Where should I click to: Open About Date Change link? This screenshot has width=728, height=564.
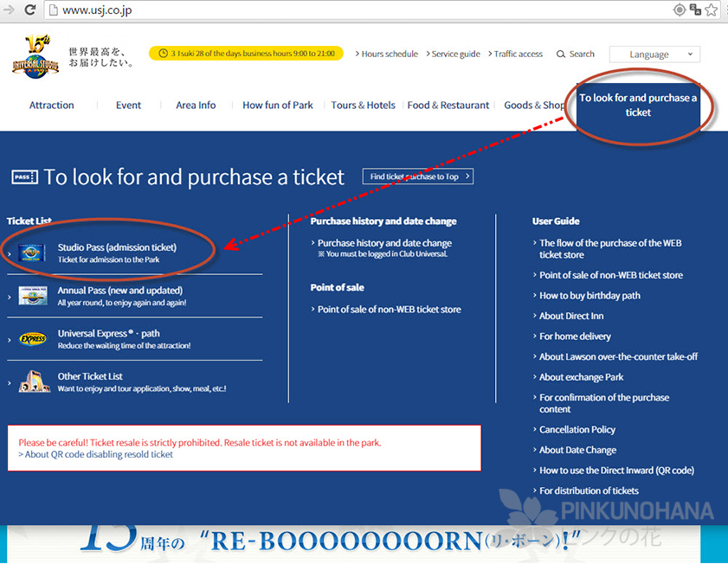click(577, 450)
